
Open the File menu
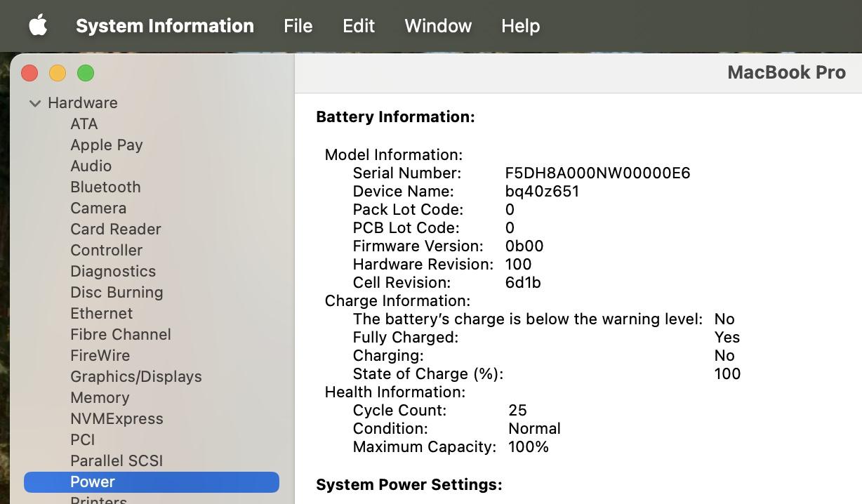tap(298, 26)
